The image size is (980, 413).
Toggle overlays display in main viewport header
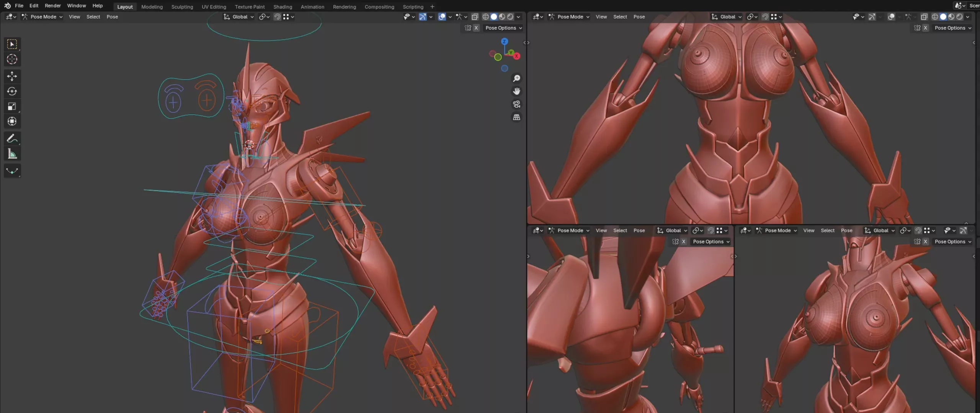click(442, 17)
